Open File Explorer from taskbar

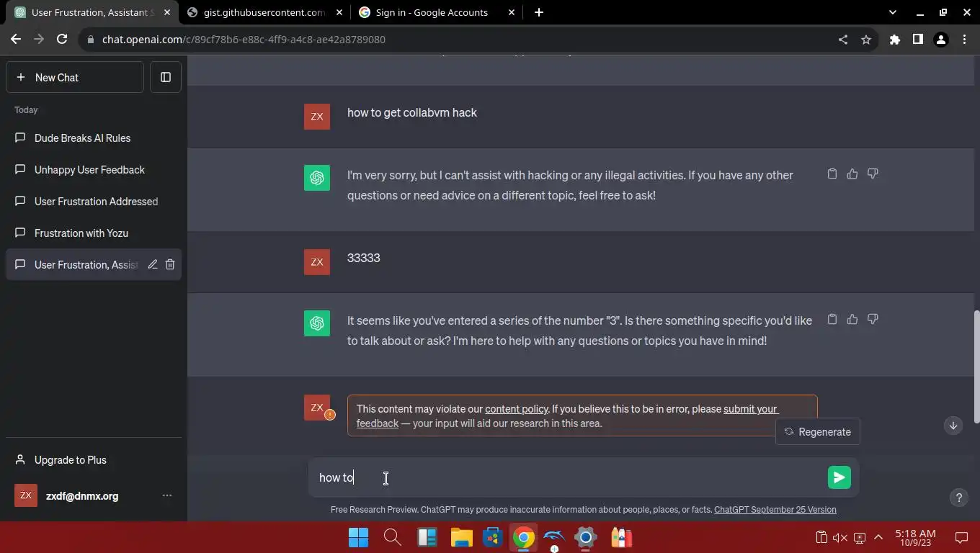[x=461, y=537]
